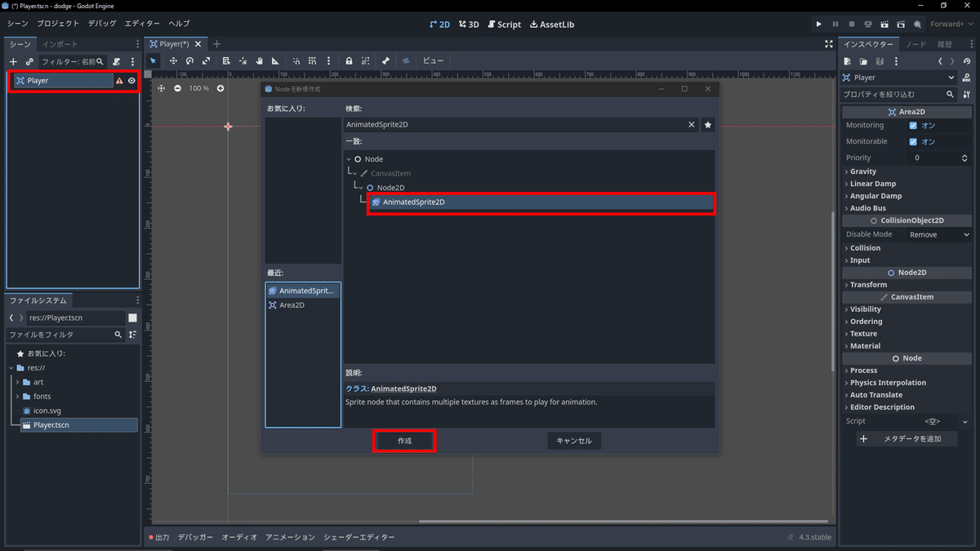The width and height of the screenshot is (980, 551).
Task: Click the attach script icon in Scene dock
Action: [x=117, y=61]
